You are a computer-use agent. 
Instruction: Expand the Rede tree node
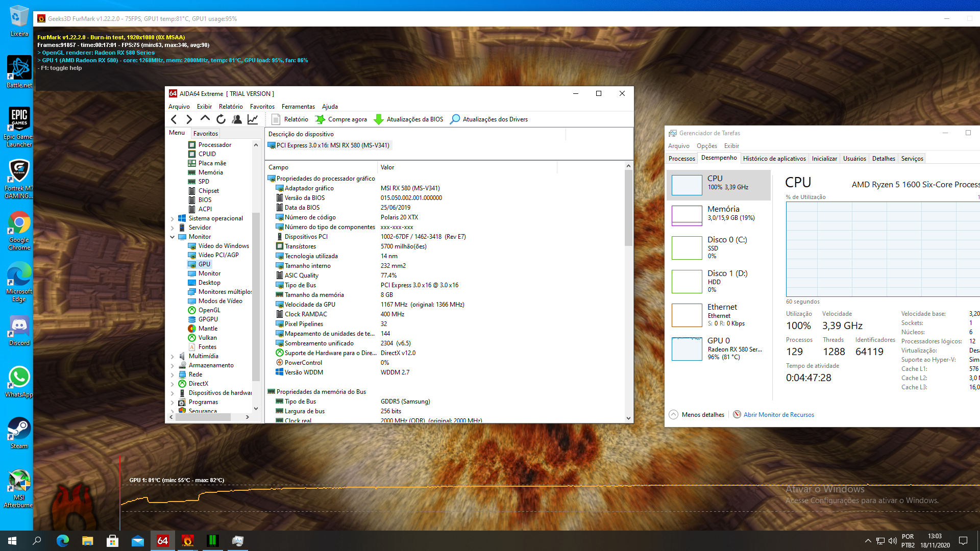coord(173,374)
